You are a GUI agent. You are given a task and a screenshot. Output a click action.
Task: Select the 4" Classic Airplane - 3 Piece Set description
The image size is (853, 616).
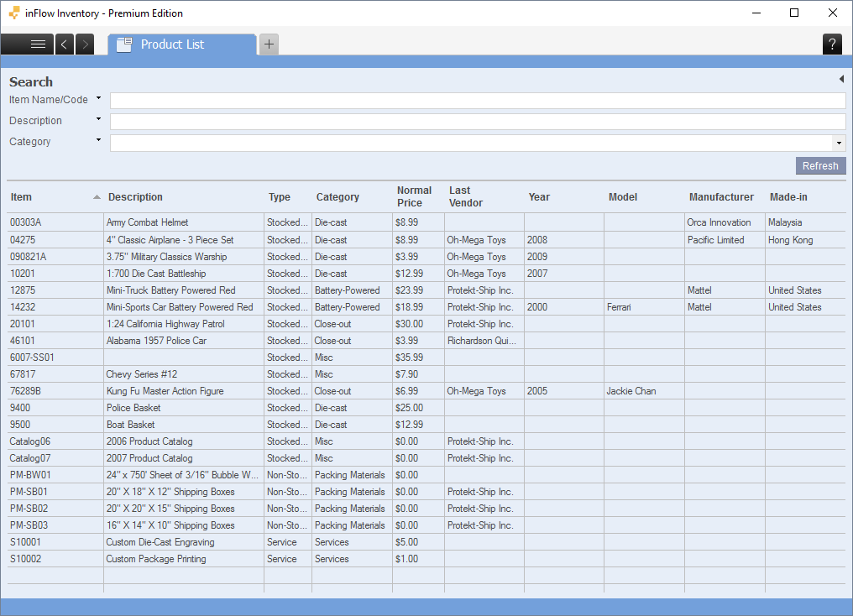tap(170, 240)
